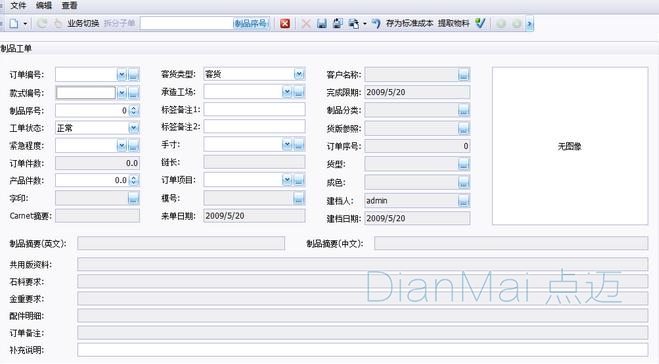
Task: Click lookup button for 货型 field
Action: (x=463, y=164)
